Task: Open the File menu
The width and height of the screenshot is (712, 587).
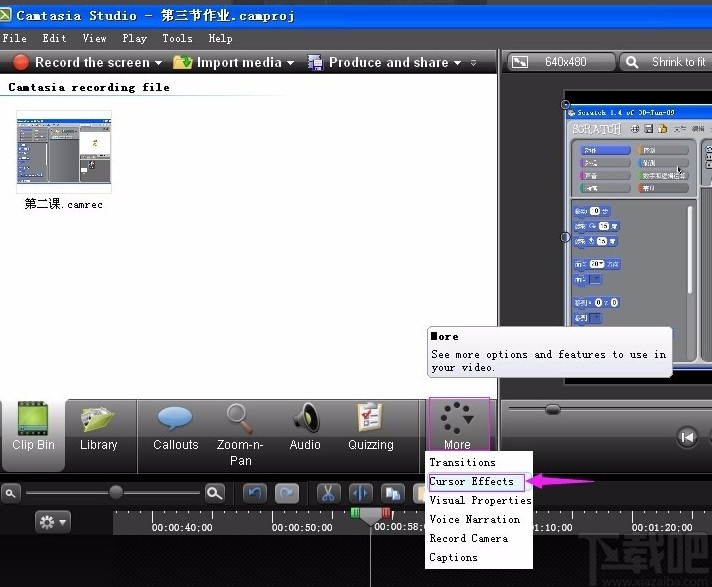Action: tap(15, 39)
